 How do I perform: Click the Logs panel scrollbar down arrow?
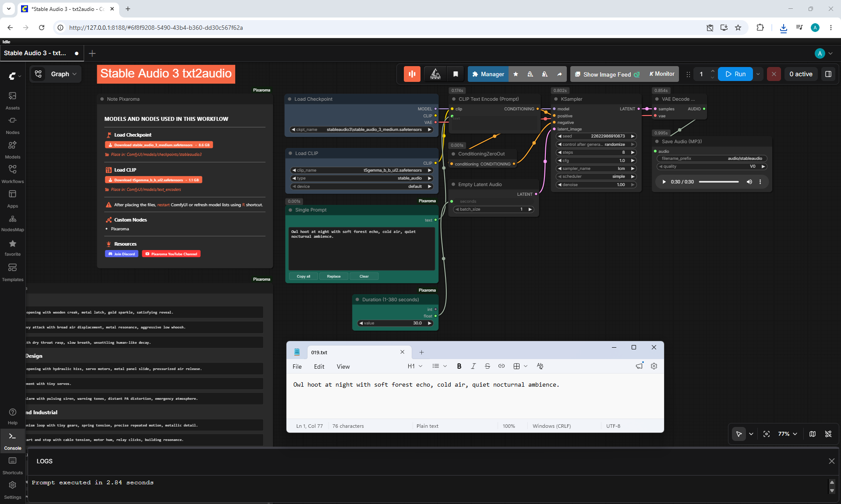[832, 491]
